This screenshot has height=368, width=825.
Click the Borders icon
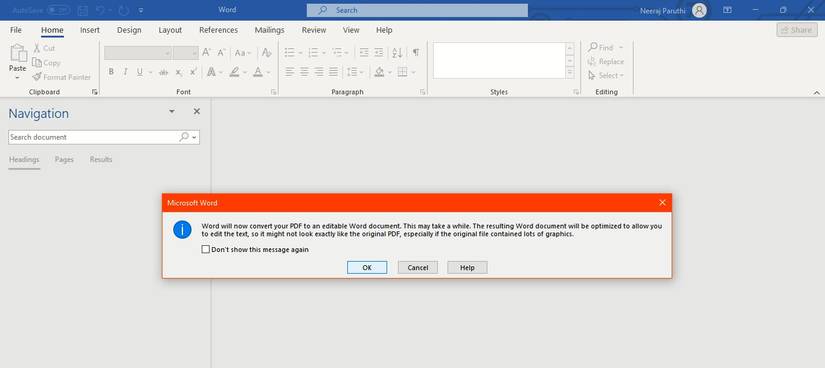[x=403, y=72]
